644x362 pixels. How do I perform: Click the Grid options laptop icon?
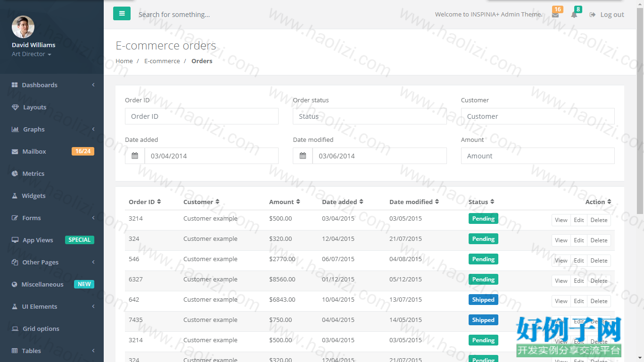[15, 329]
